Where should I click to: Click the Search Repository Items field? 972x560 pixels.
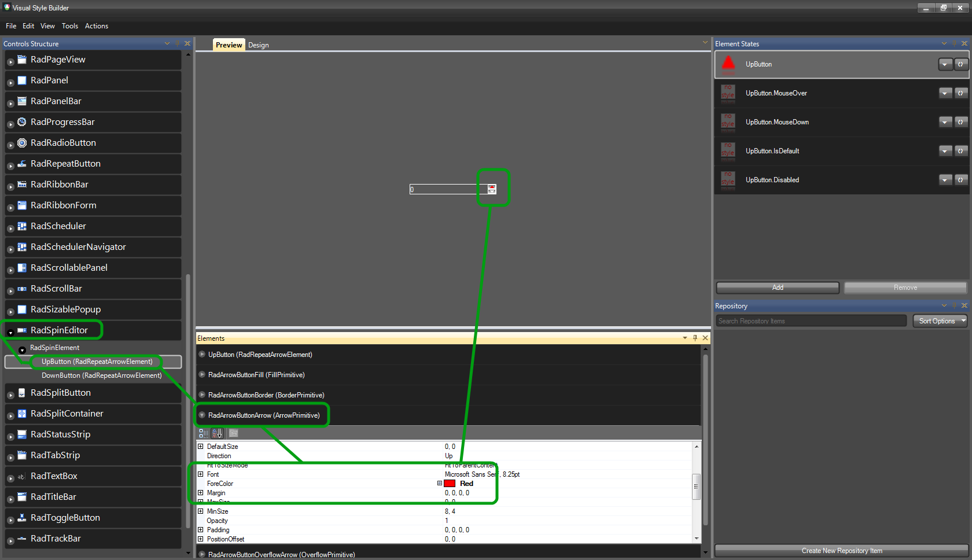[x=811, y=321]
